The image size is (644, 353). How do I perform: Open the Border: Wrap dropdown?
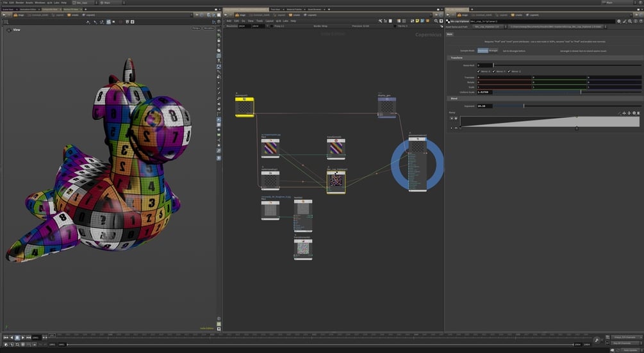pyautogui.click(x=320, y=26)
